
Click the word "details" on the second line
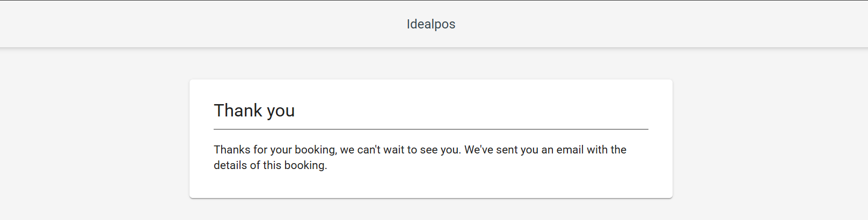[230, 165]
